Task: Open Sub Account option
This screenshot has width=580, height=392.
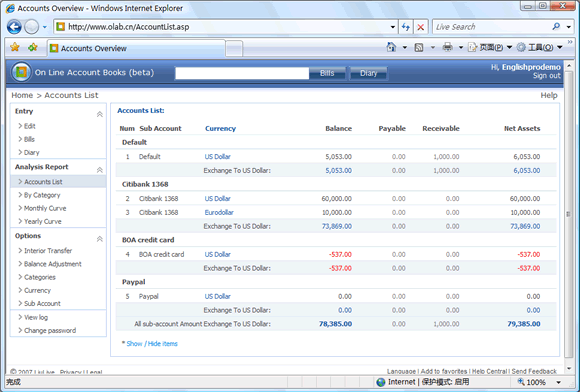Action: coord(42,304)
